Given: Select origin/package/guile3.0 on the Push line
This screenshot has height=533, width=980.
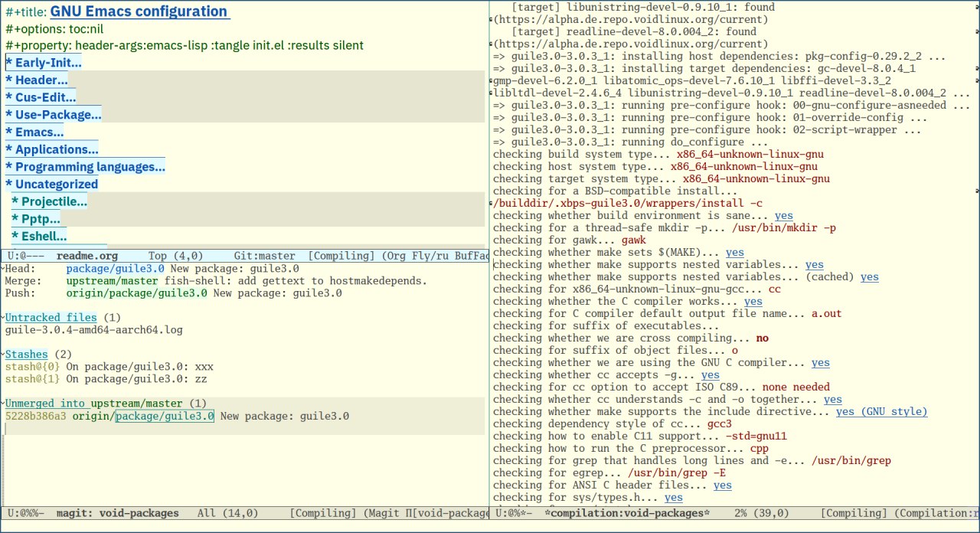Looking at the screenshot, I should pos(136,293).
